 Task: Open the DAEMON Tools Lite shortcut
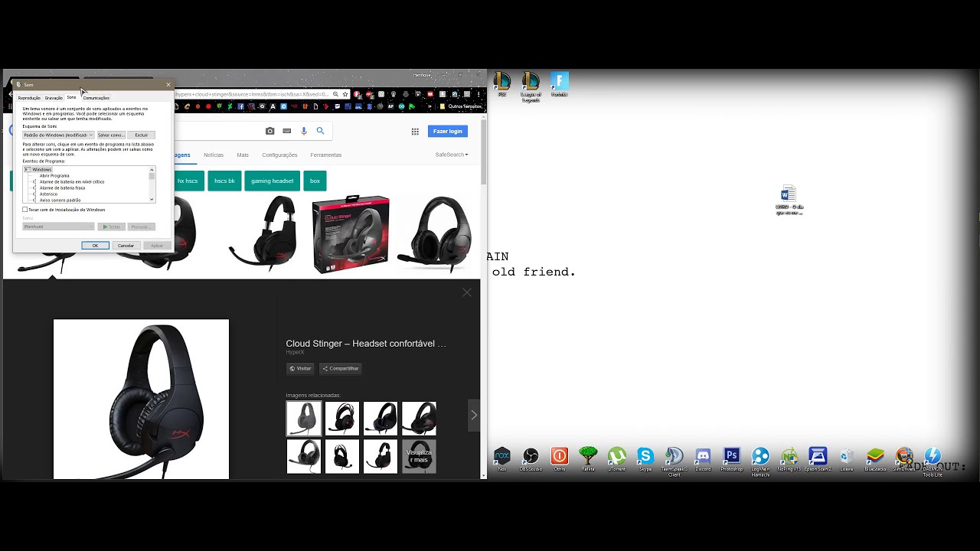933,461
